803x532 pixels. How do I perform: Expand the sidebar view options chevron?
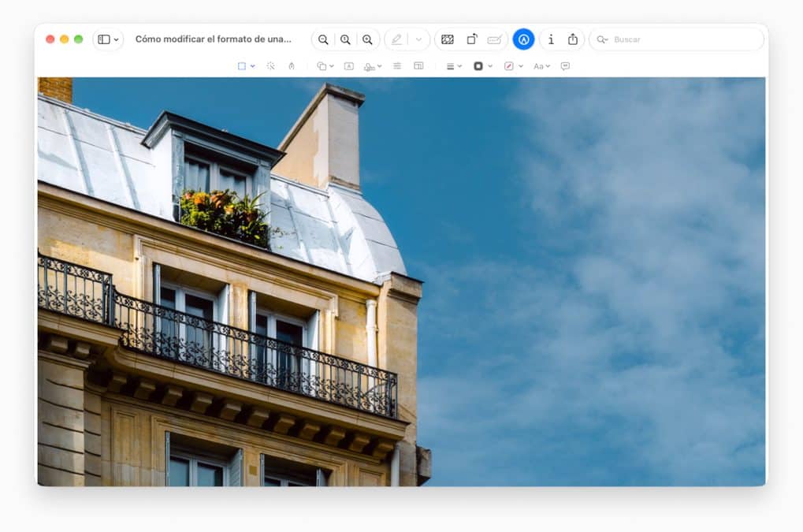(x=117, y=39)
